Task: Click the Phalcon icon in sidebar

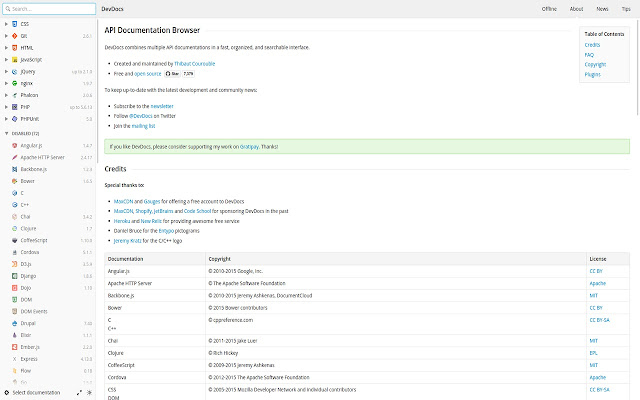Action: click(x=15, y=95)
